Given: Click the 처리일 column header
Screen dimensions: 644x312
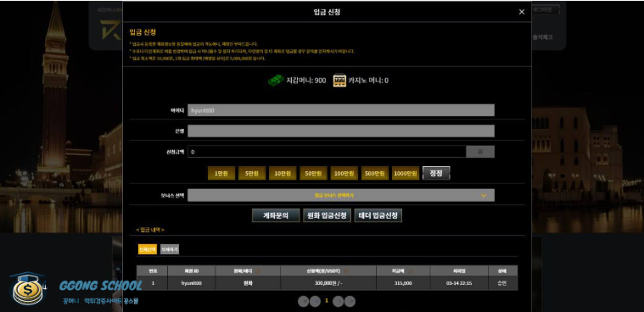Looking at the screenshot, I should click(459, 271).
